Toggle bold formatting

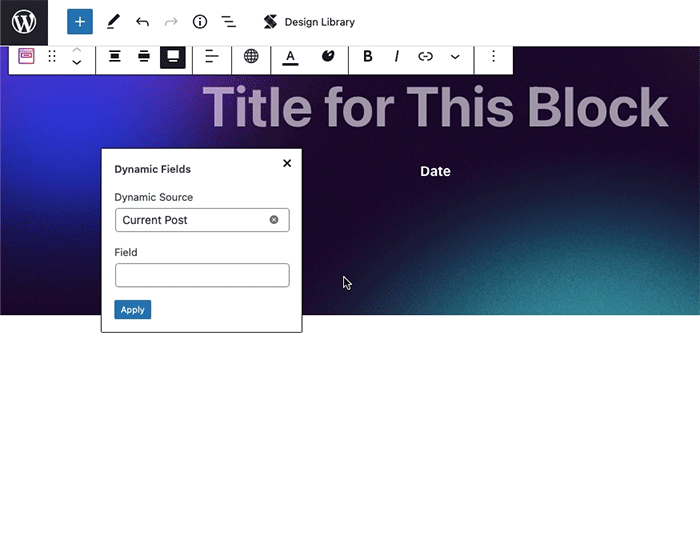pyautogui.click(x=367, y=56)
